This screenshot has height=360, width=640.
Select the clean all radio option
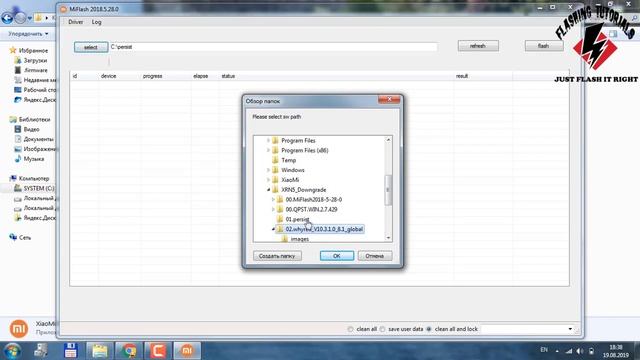click(x=350, y=329)
